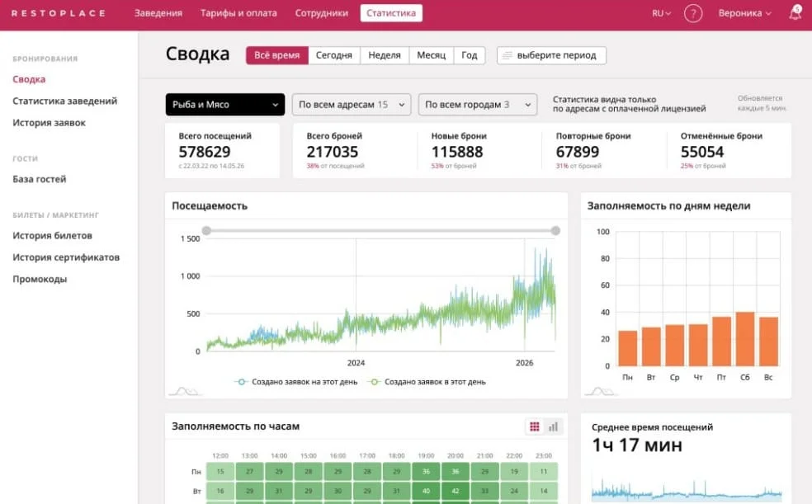Click the small curve icon under Посещаемость chart
The image size is (812, 504).
pyautogui.click(x=186, y=391)
